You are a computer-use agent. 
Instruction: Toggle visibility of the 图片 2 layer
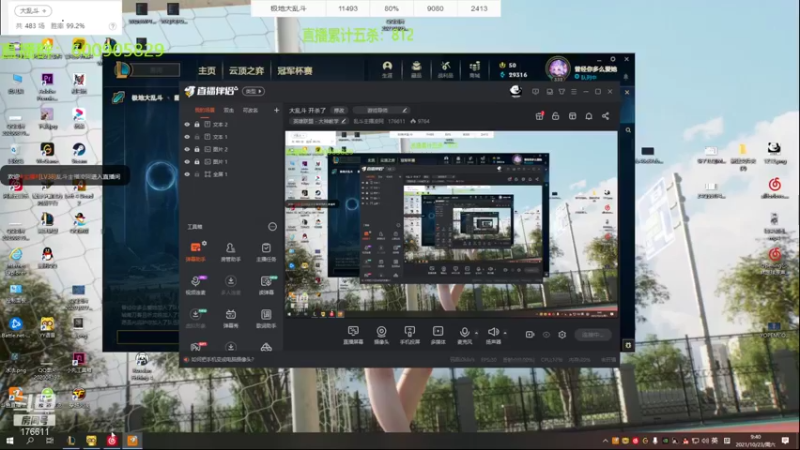click(187, 149)
